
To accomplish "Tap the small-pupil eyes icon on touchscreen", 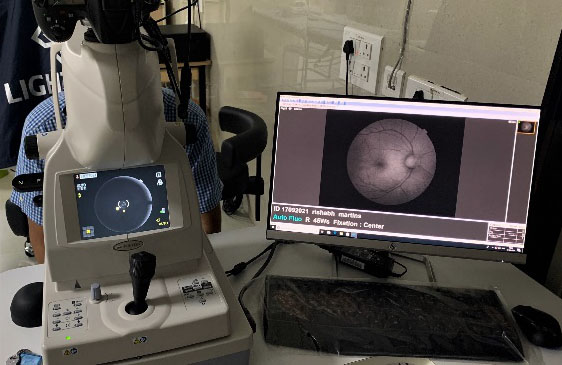I will [x=81, y=187].
